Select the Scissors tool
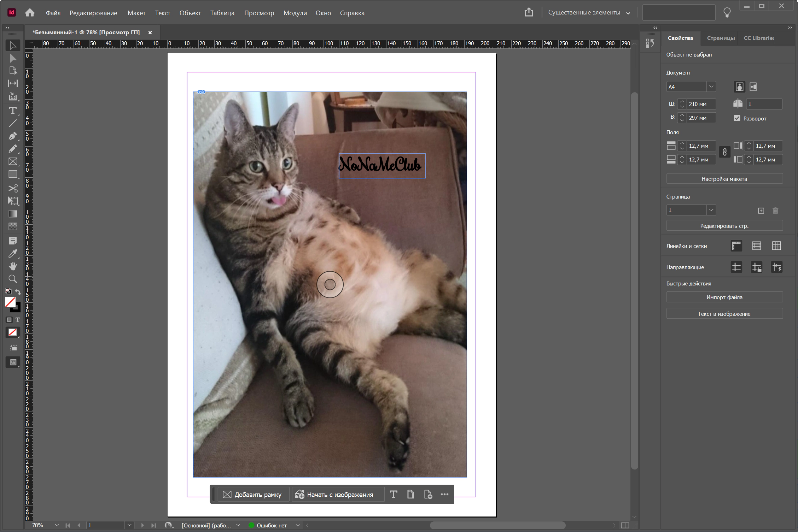 click(13, 188)
